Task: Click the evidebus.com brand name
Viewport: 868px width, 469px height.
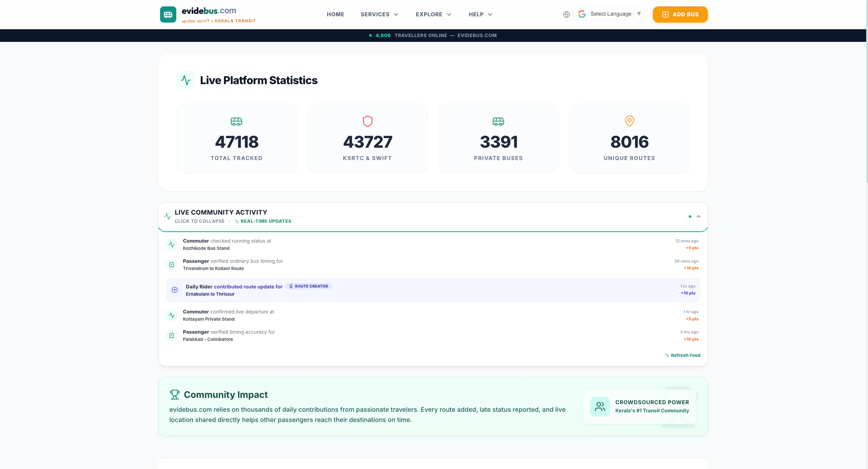Action: pos(209,11)
